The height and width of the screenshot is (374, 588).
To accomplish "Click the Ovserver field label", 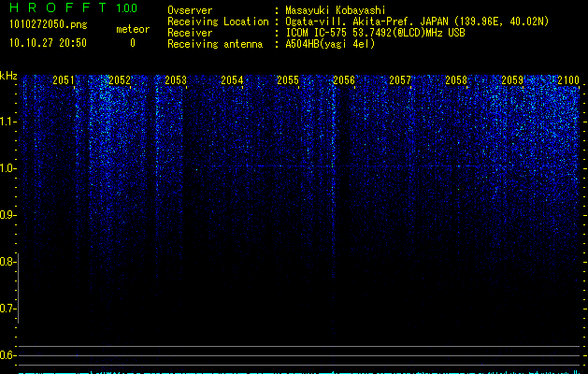I will [x=190, y=10].
